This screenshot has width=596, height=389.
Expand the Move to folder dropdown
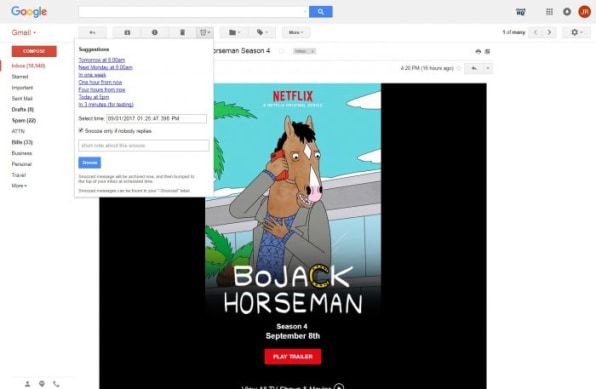234,32
